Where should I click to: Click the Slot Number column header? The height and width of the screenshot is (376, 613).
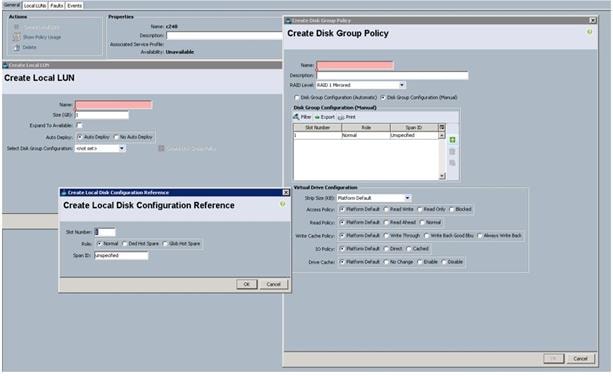[x=317, y=128]
